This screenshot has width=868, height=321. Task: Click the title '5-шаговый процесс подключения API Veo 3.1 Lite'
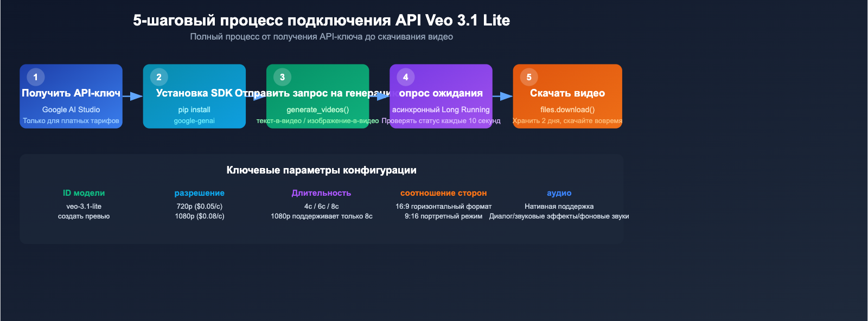tap(321, 21)
